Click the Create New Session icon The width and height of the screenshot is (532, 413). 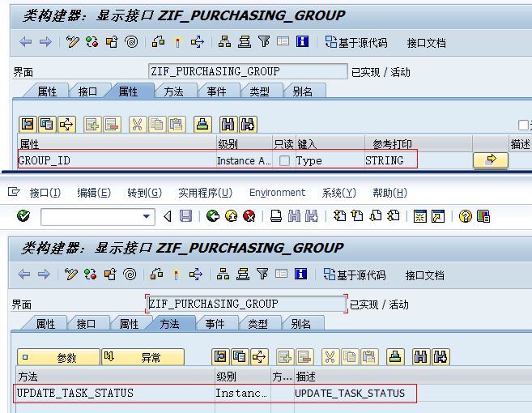point(419,216)
